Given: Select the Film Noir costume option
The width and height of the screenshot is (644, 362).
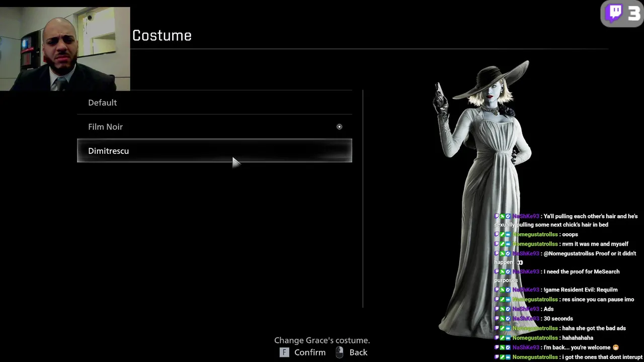Looking at the screenshot, I should 214,127.
